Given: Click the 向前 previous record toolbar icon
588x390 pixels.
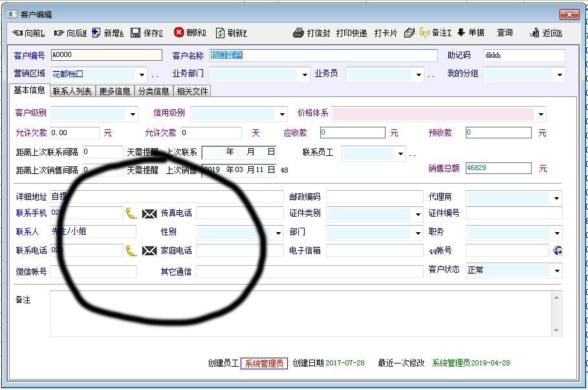Looking at the screenshot, I should tap(18, 33).
